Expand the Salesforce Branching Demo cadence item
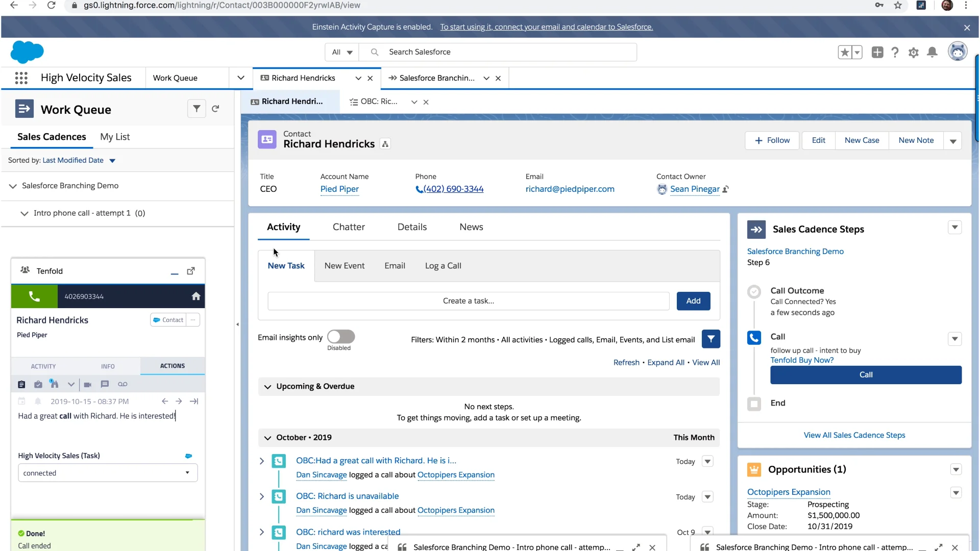Image resolution: width=980 pixels, height=551 pixels. [x=12, y=186]
